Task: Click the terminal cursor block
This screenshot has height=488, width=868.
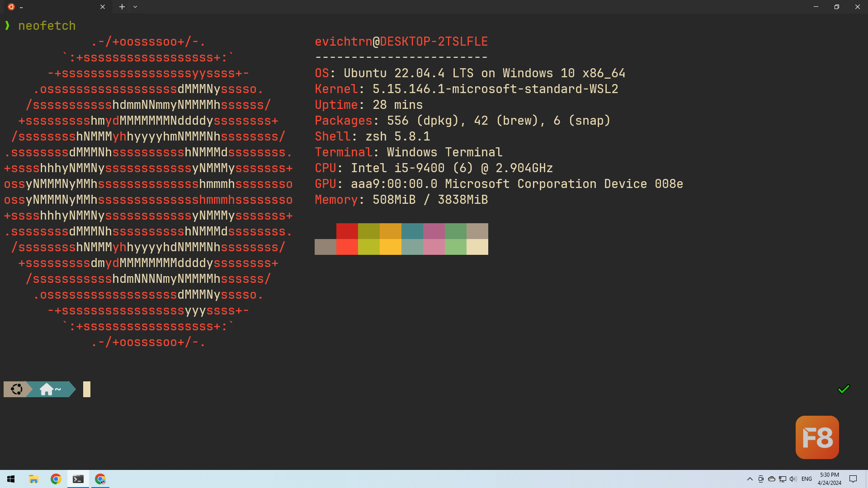Action: (x=87, y=389)
